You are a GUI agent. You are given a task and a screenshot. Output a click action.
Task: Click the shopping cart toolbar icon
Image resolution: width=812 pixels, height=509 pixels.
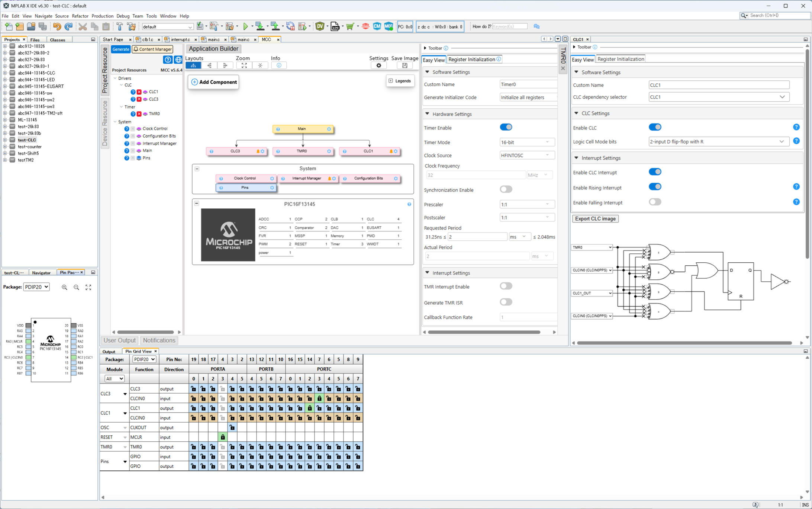(350, 26)
